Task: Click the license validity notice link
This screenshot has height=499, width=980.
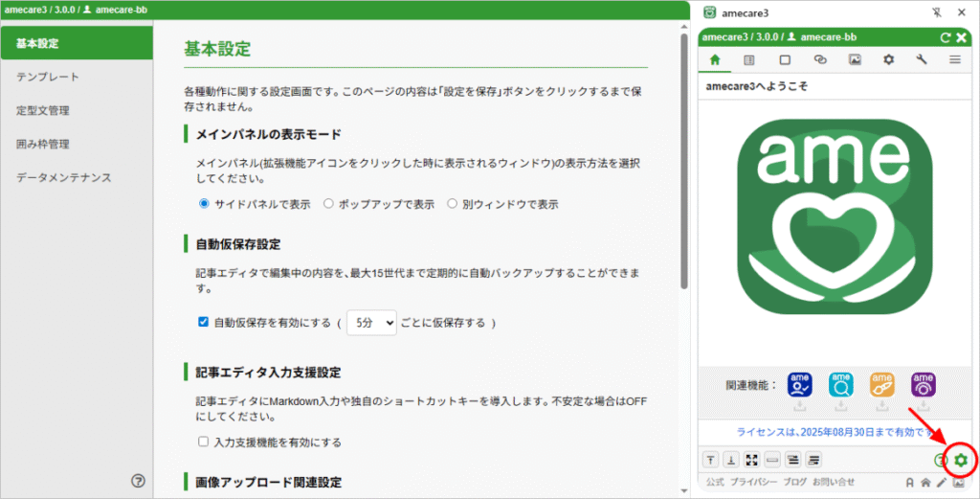Action: point(833,432)
